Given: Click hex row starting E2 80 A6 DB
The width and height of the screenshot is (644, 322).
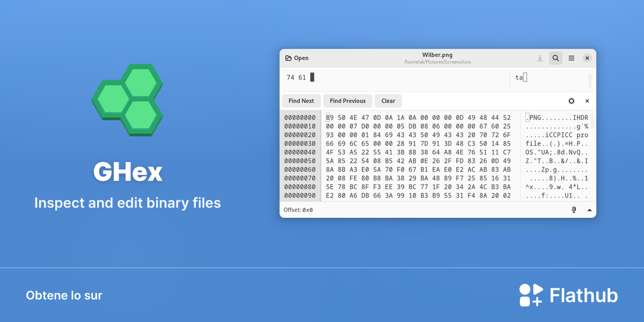Looking at the screenshot, I should 419,195.
